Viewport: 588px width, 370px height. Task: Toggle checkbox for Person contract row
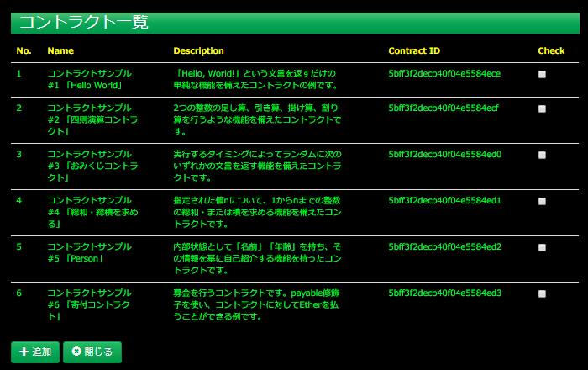point(542,248)
